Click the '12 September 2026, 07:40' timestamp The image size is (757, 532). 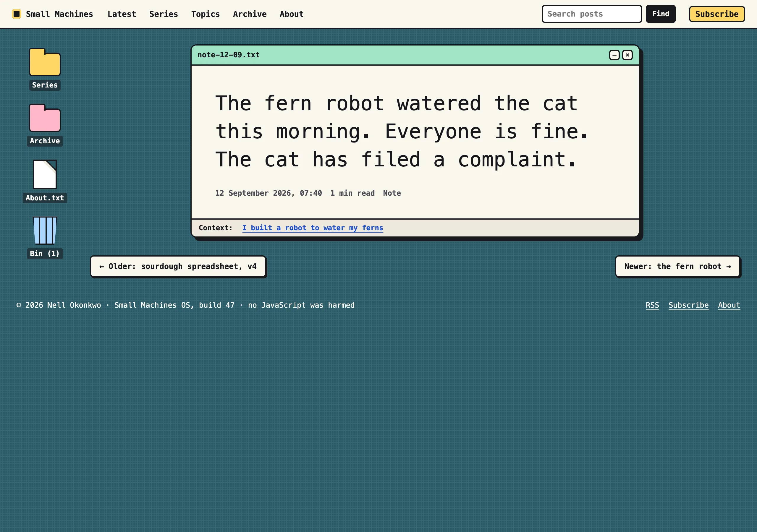pyautogui.click(x=268, y=193)
